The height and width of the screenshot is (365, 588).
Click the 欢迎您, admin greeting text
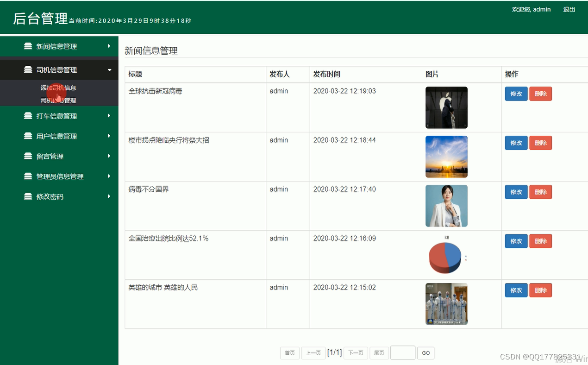[x=532, y=9]
